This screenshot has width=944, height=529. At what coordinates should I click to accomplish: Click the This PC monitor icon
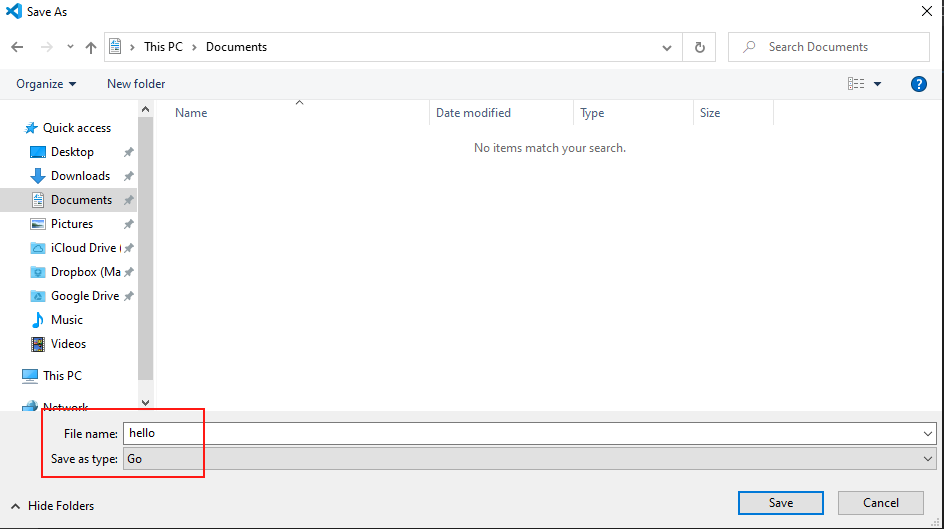pos(30,376)
